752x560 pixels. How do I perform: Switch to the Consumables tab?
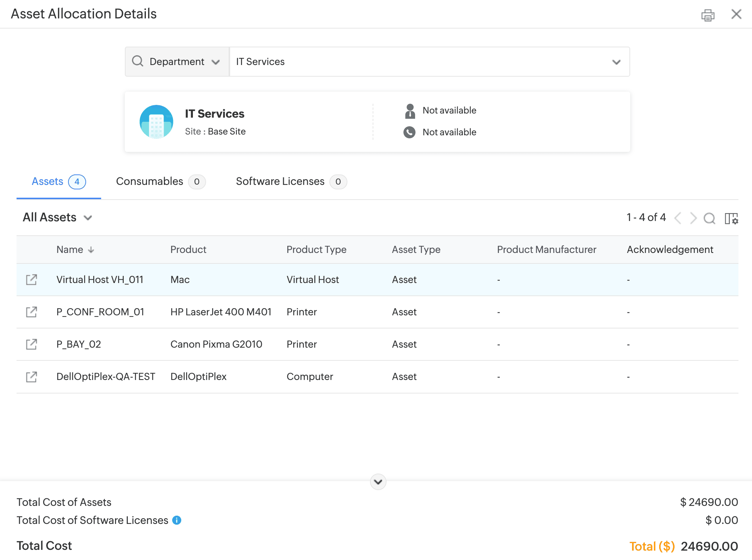(x=160, y=182)
